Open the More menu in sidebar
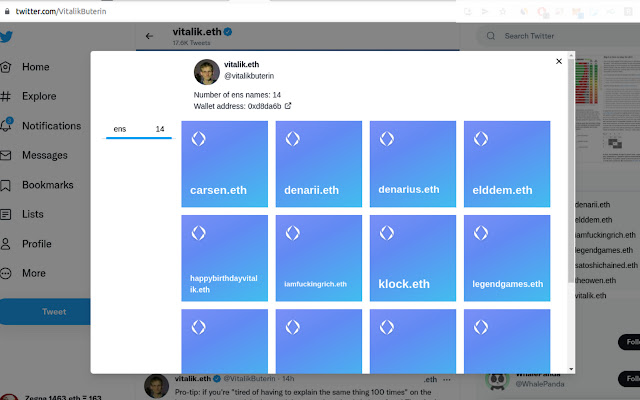 coord(34,273)
